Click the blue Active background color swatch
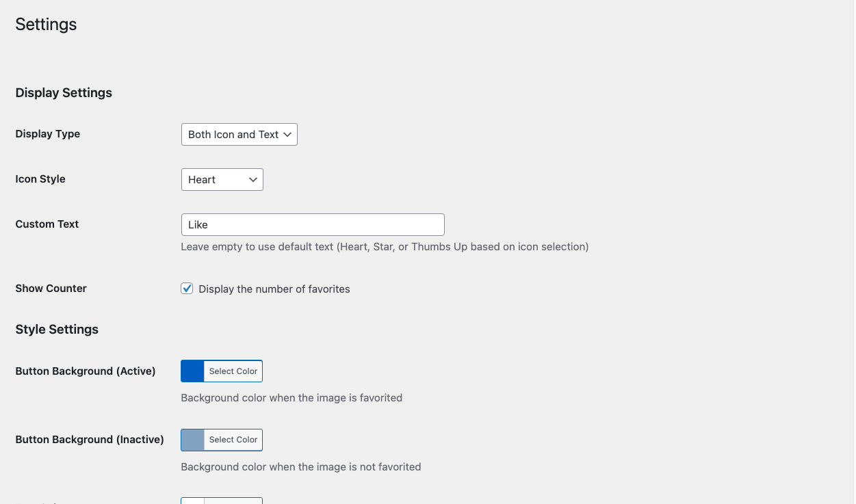This screenshot has height=504, width=856. (193, 371)
